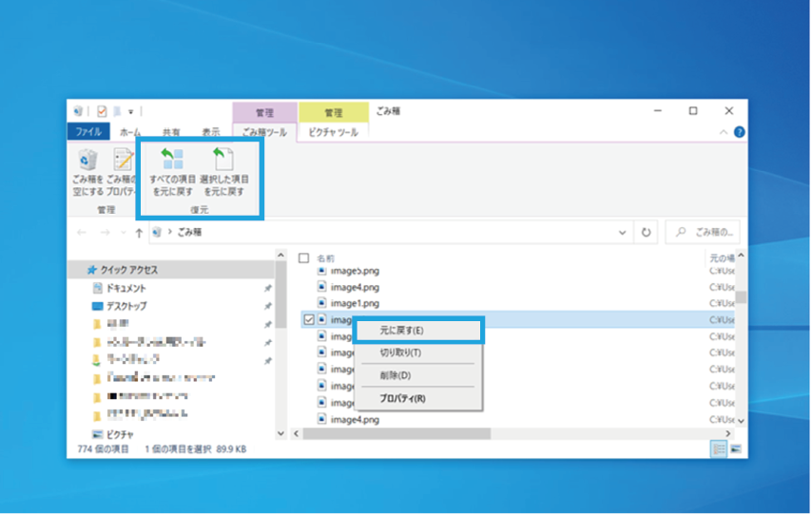This screenshot has width=812, height=514.
Task: Choose 切り取り(T) in context menu
Action: (x=418, y=353)
